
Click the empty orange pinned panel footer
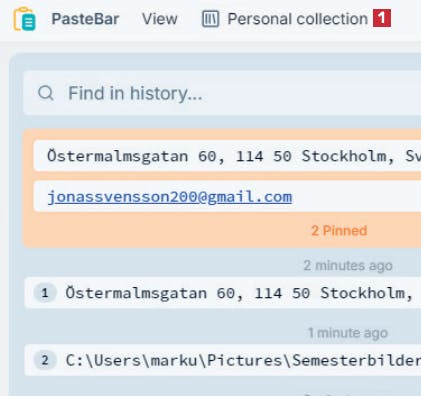(x=167, y=231)
